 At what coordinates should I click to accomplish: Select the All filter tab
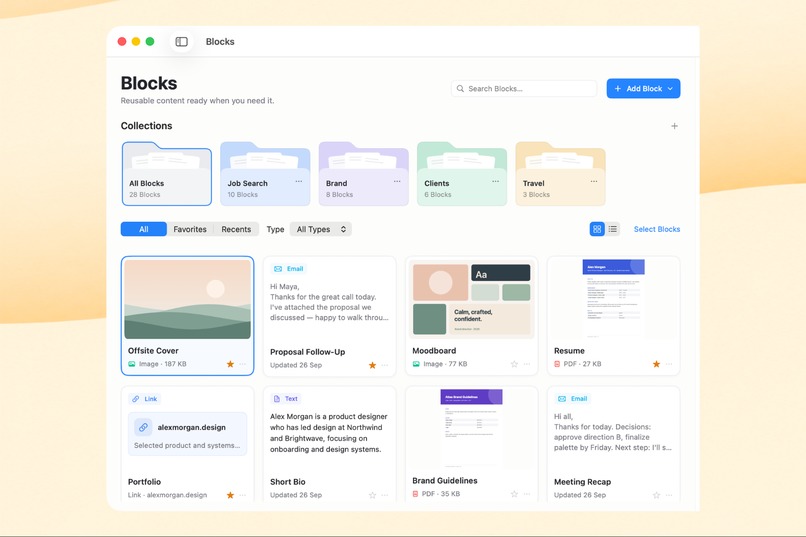[x=144, y=229]
